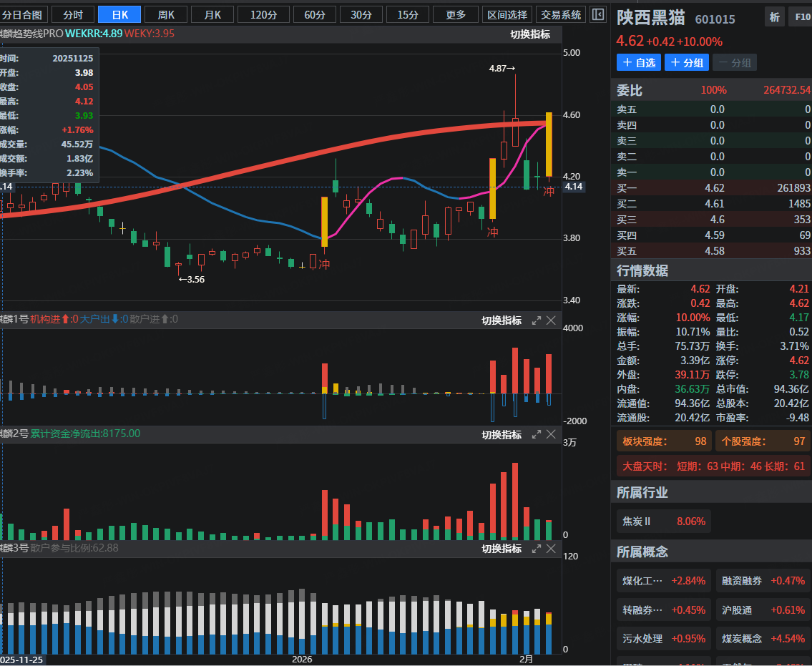Add stock to 自选 watchlist
Screen dimensions: 812x666
pos(639,63)
